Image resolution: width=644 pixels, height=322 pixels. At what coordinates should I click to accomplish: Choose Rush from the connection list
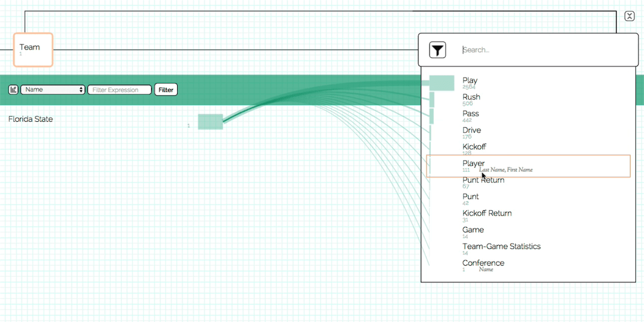pyautogui.click(x=472, y=97)
